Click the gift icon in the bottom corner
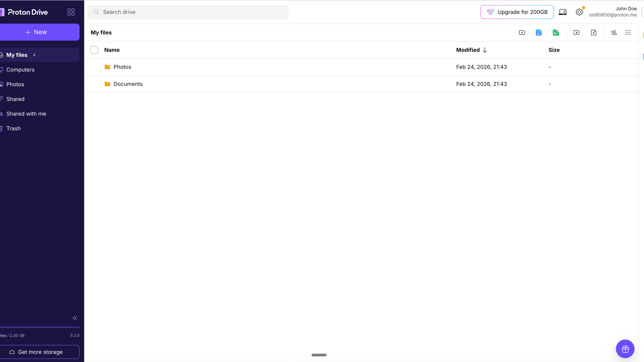 pyautogui.click(x=625, y=349)
